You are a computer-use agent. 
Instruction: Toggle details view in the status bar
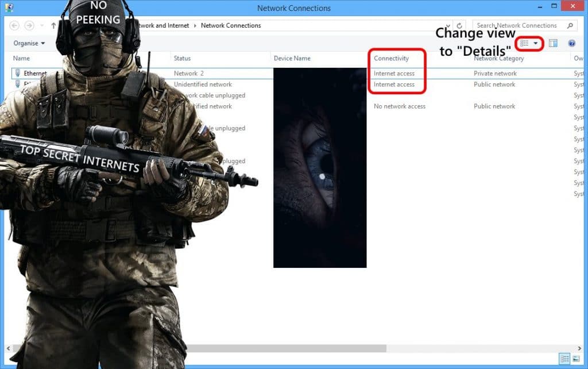coord(564,359)
